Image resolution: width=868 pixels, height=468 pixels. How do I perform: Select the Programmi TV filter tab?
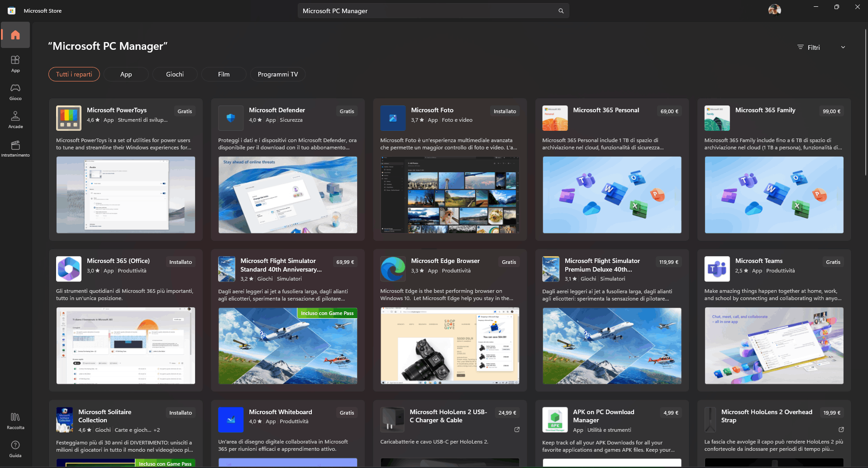coord(278,74)
